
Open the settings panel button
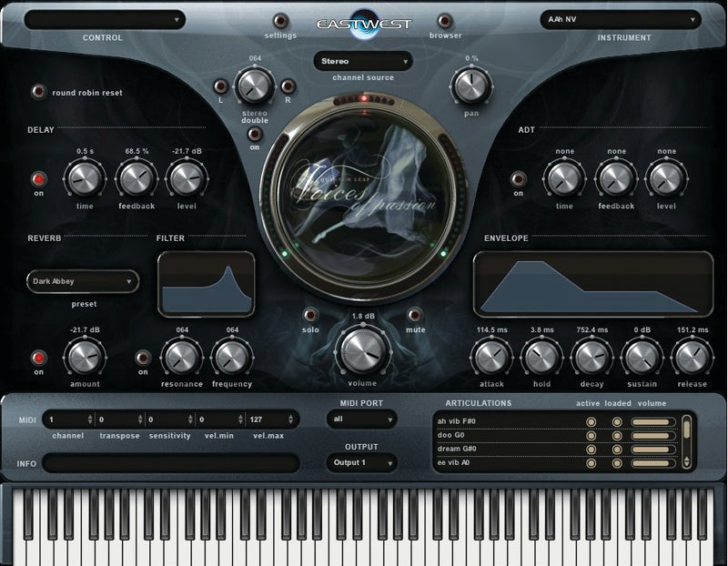click(280, 21)
